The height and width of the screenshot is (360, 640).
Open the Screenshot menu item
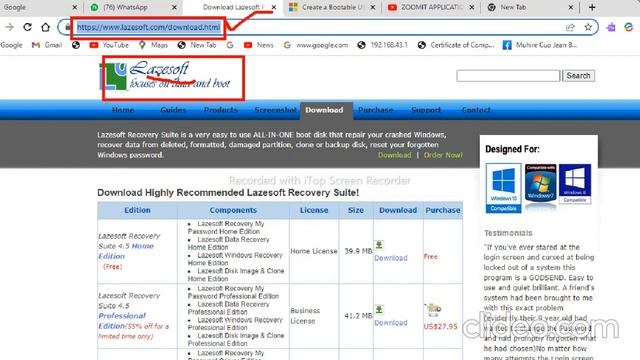click(276, 110)
